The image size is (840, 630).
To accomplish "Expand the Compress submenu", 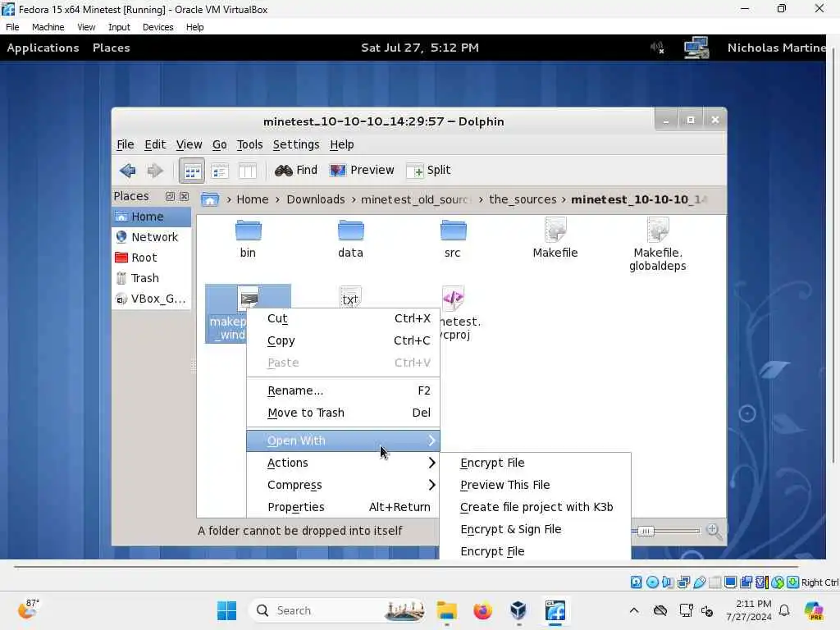I will pyautogui.click(x=343, y=485).
